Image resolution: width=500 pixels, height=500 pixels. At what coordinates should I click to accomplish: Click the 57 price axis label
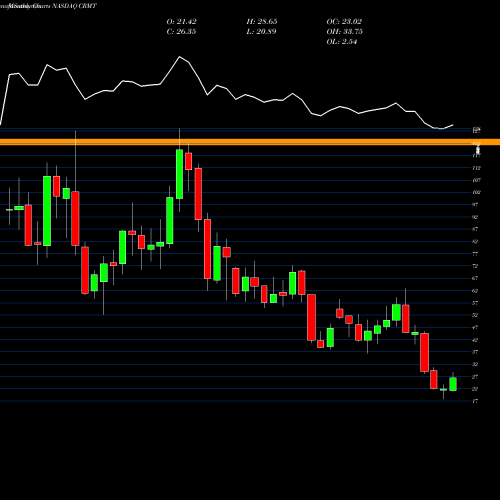click(475, 303)
